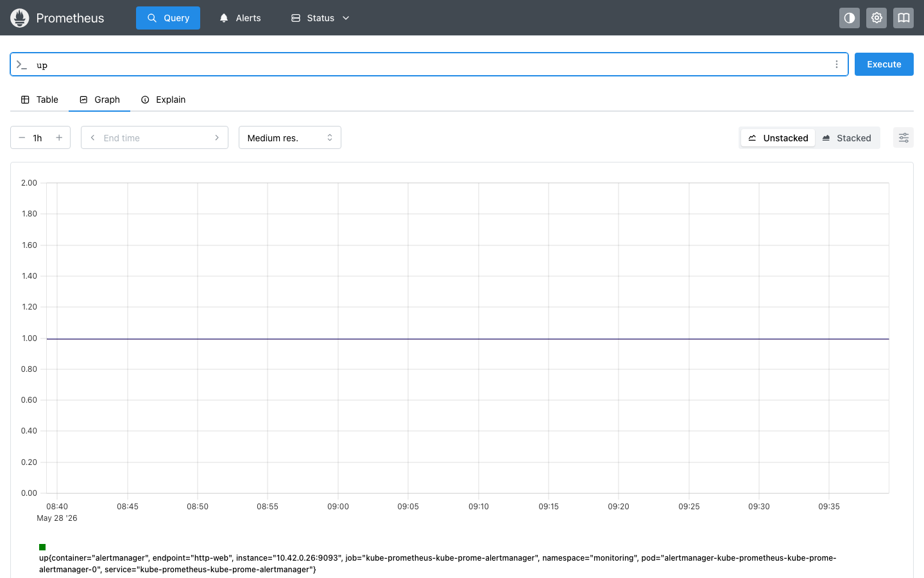Screen dimensions: 924x578
Task: Run the query with Execute
Action: pos(884,64)
